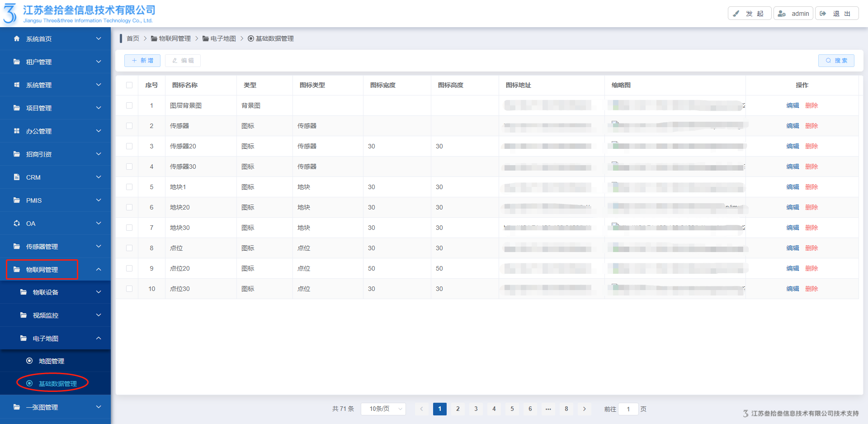Click the folder icon beside 视频监控
The image size is (868, 424).
(x=24, y=315)
